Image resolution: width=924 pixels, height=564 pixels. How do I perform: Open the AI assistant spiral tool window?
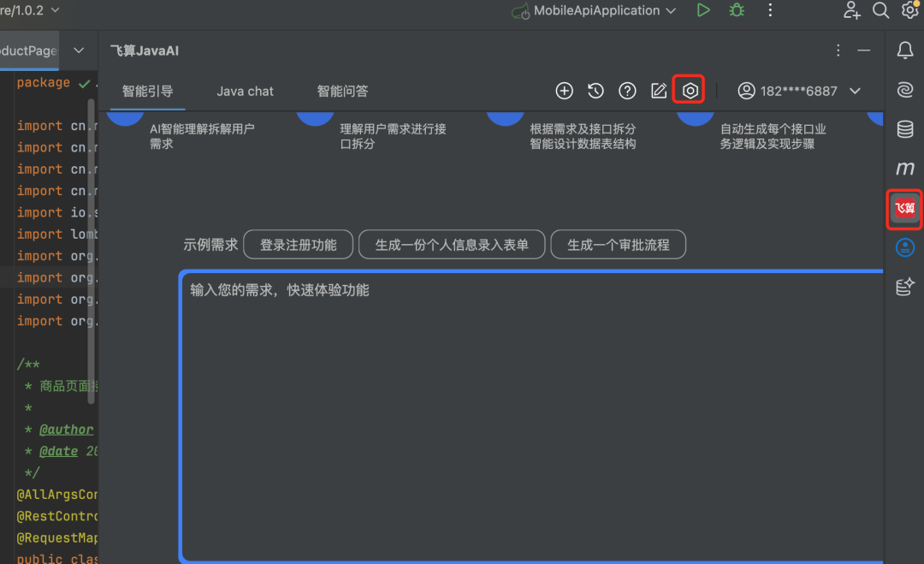(905, 90)
